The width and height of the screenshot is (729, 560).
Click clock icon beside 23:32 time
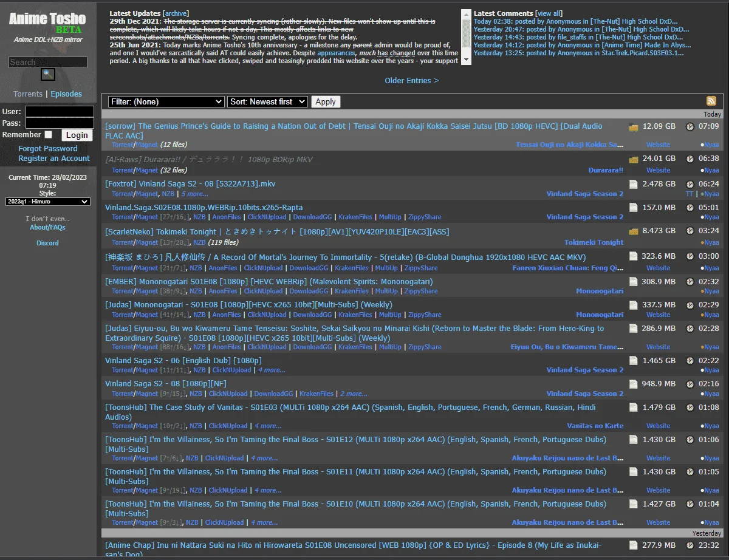click(690, 545)
